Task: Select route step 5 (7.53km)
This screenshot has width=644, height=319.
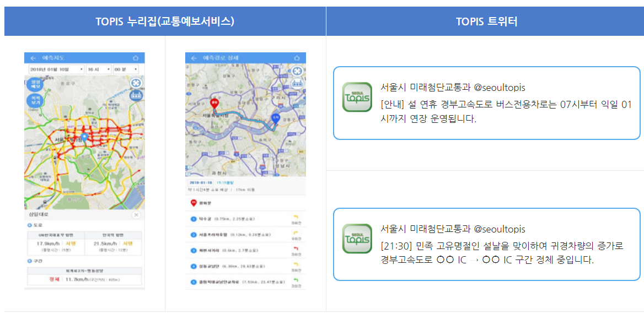Action: coord(245,282)
